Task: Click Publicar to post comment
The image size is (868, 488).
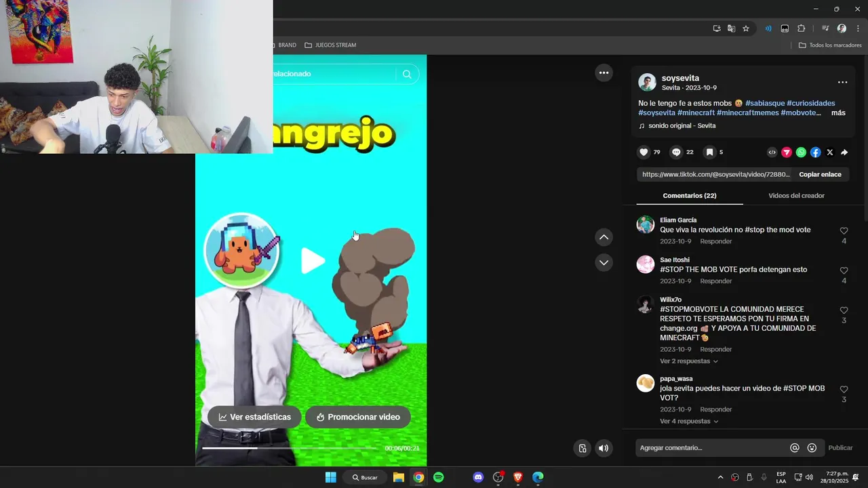Action: 840,448
